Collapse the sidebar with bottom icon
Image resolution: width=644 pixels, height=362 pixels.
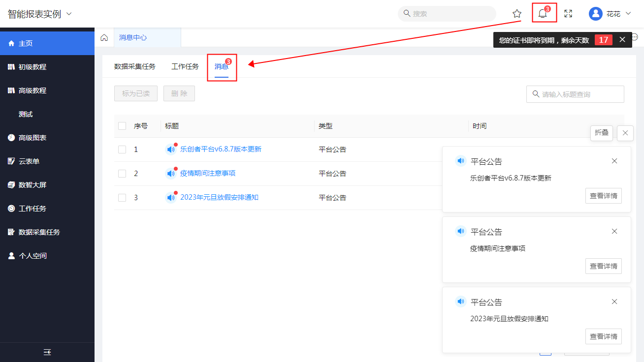click(x=47, y=352)
